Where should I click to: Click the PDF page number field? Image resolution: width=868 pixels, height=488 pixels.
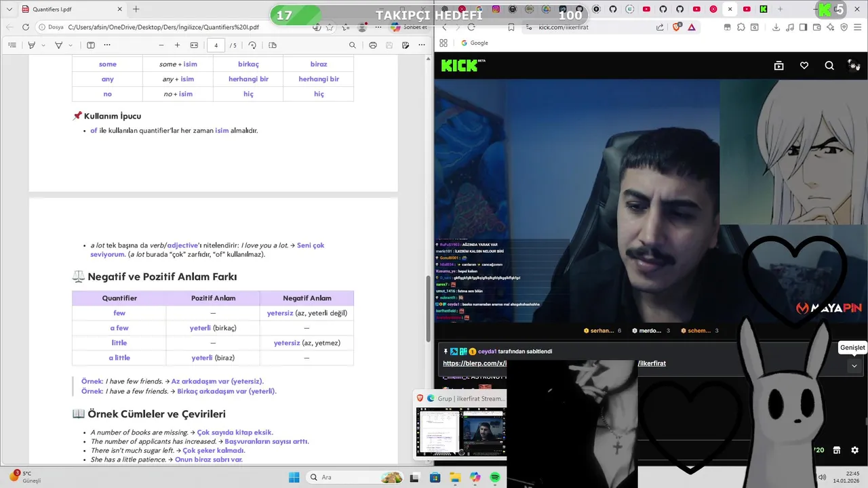click(x=216, y=45)
